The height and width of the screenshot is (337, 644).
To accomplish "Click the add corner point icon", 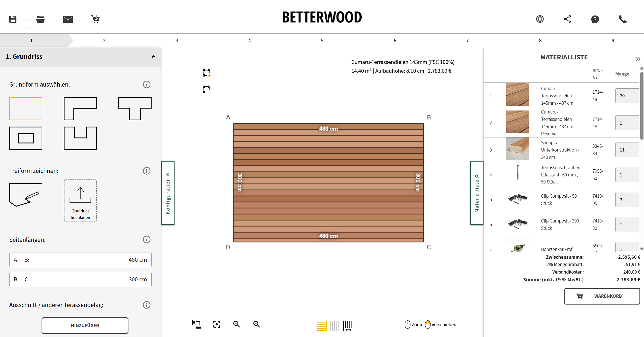I will [207, 73].
